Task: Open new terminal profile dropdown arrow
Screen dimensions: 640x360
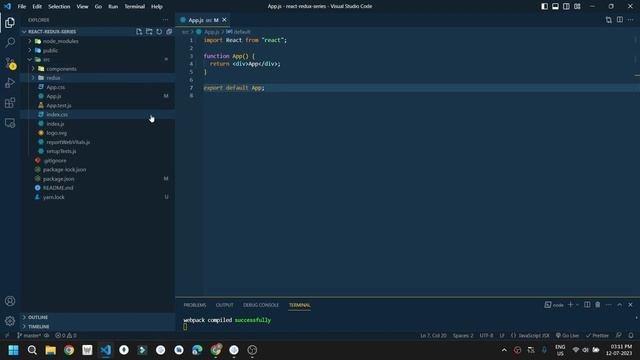Action: pos(577,305)
